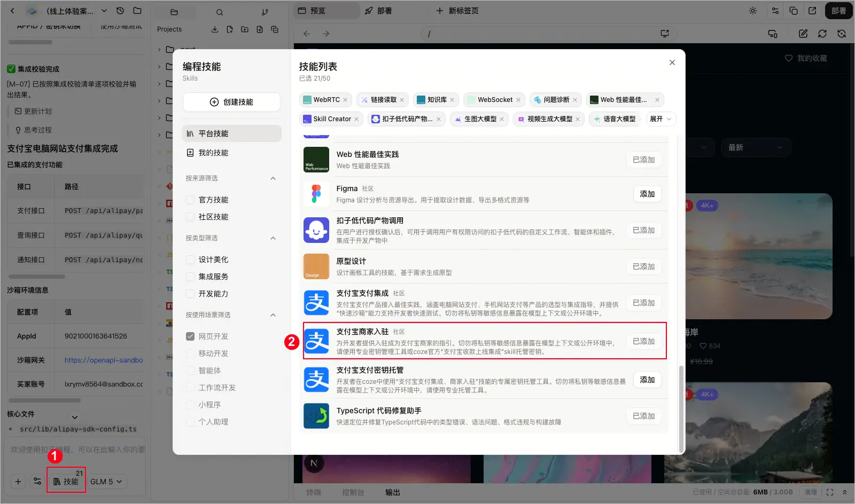The height and width of the screenshot is (504, 855).
Task: Uncheck the 网页开发 filter checkbox
Action: coord(190,336)
